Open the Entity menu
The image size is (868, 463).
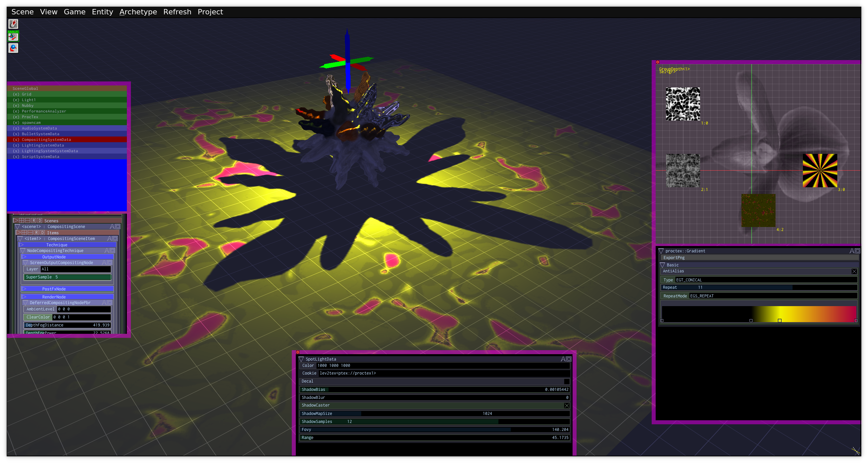pyautogui.click(x=102, y=12)
